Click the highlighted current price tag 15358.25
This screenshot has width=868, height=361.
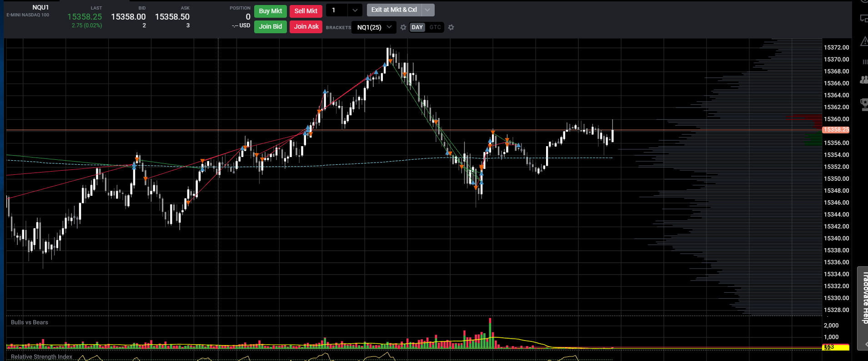coord(836,130)
